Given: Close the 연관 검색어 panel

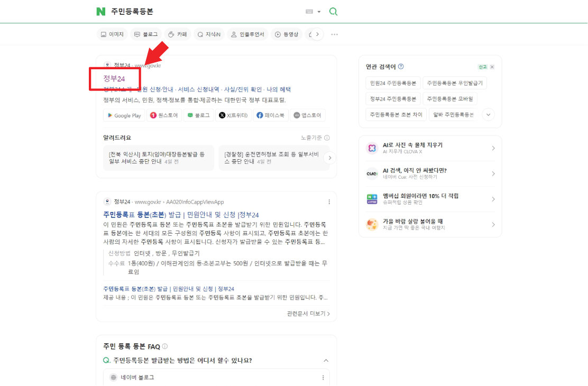Looking at the screenshot, I should click(x=492, y=67).
